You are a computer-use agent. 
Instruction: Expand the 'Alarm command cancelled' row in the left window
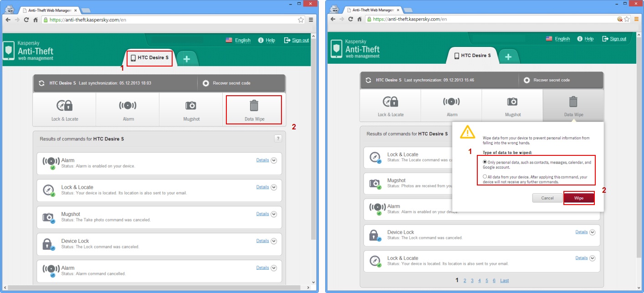[x=274, y=268]
